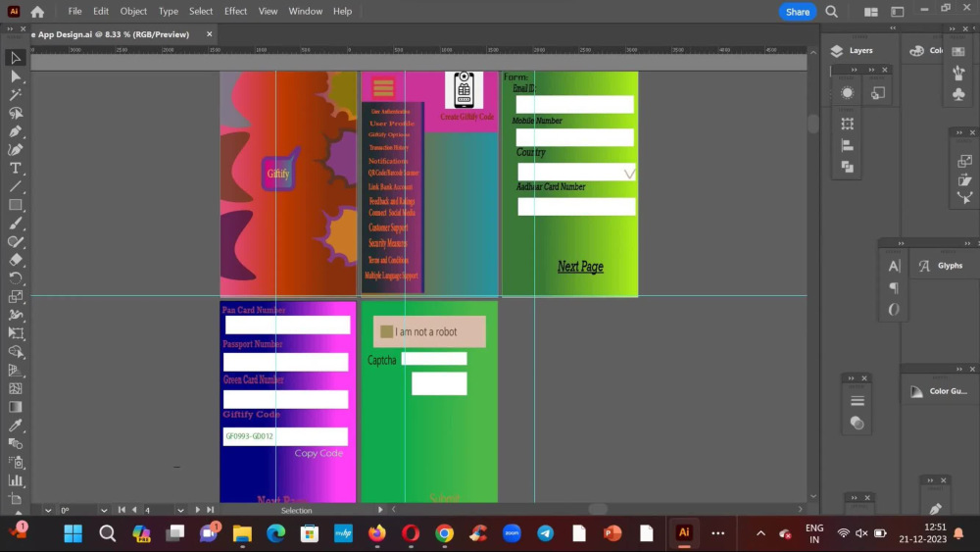Viewport: 980px width, 552px height.
Task: Collapse the Layers panel dock with the arrows
Action: click(893, 28)
